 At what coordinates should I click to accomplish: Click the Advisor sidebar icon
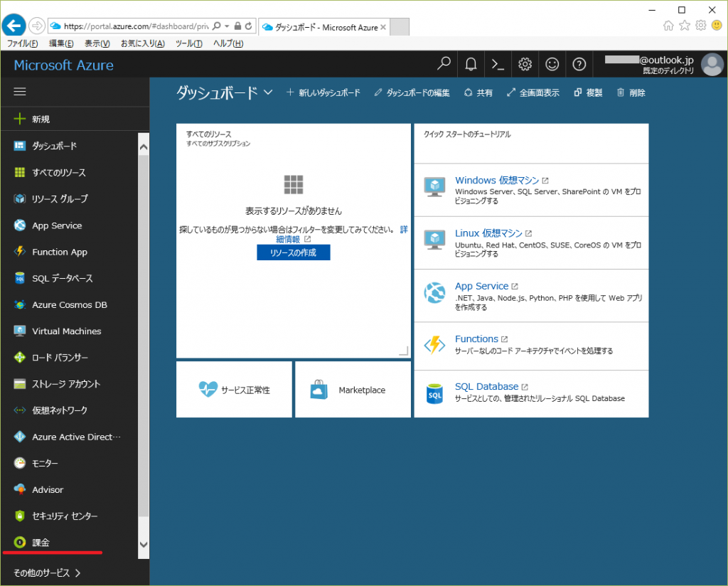click(19, 489)
